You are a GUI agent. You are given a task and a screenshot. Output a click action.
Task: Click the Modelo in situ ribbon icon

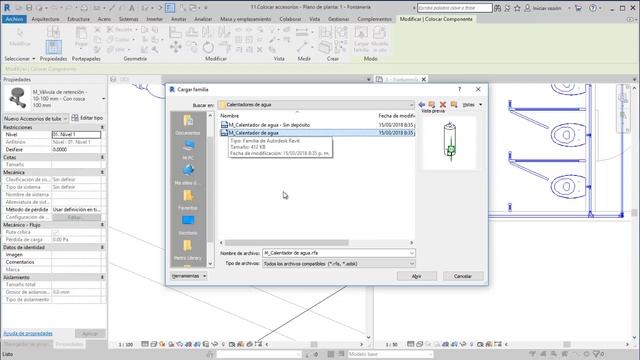(x=380, y=39)
